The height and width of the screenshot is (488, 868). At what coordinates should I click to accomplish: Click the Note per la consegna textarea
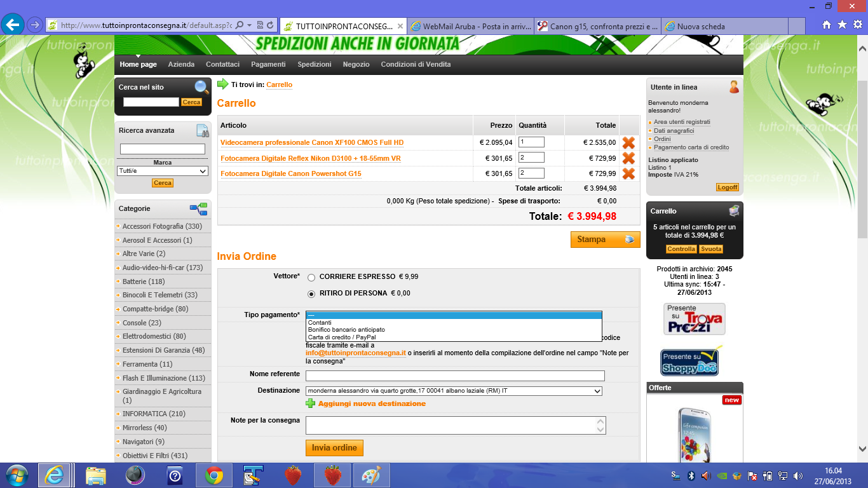pos(456,425)
